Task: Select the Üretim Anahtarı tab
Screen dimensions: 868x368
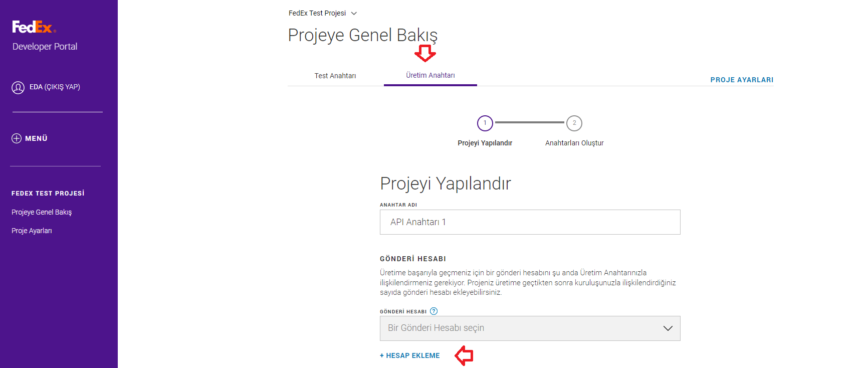Action: 430,75
